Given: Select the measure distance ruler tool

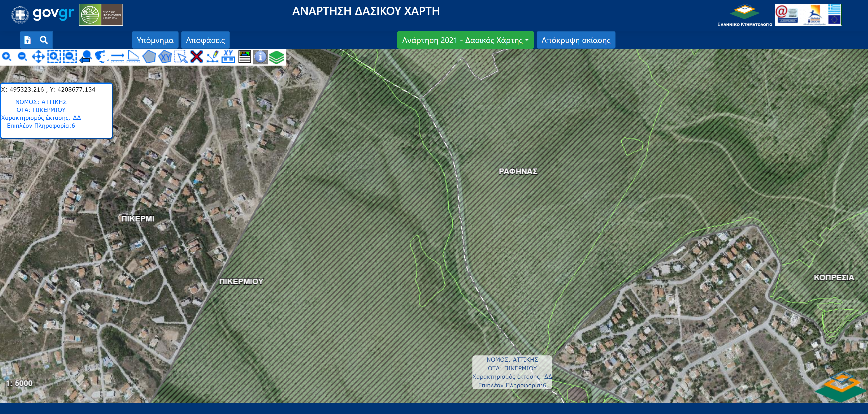Looking at the screenshot, I should (x=117, y=57).
